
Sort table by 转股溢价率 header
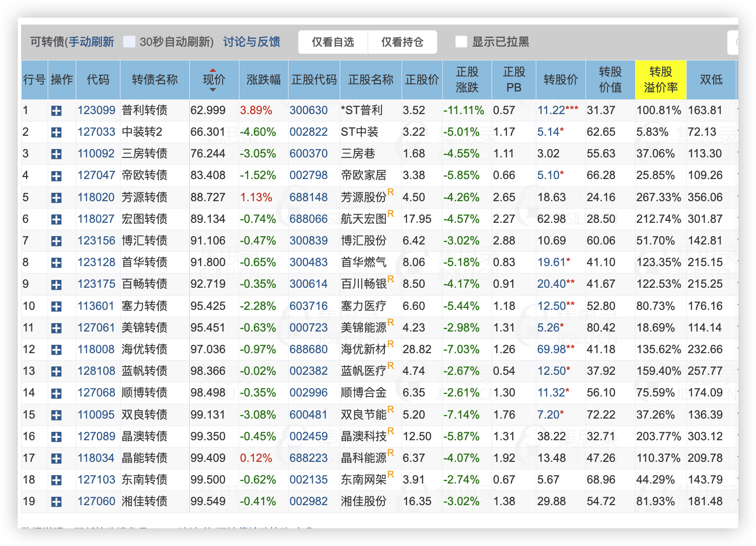pyautogui.click(x=661, y=80)
